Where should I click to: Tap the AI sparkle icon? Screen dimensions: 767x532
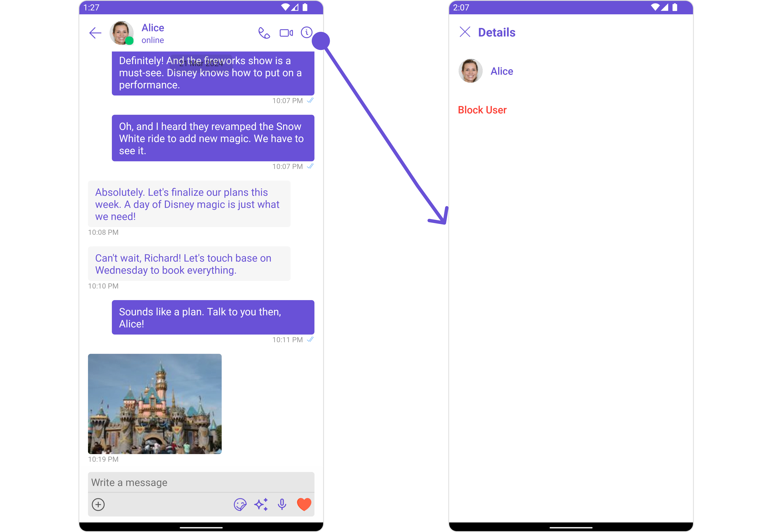(x=261, y=504)
